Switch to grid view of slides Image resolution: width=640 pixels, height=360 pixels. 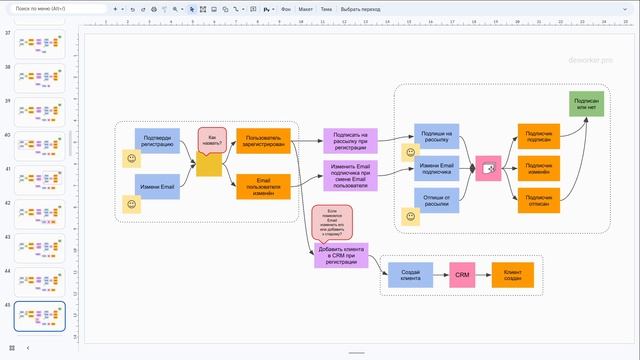click(12, 348)
